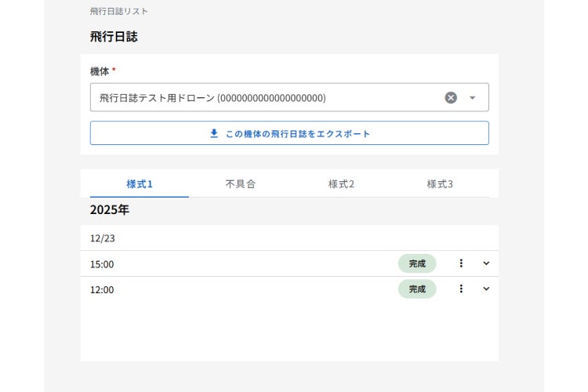Expand the 12:00 flight log entry
Screen dimensions: 588x392
(486, 289)
